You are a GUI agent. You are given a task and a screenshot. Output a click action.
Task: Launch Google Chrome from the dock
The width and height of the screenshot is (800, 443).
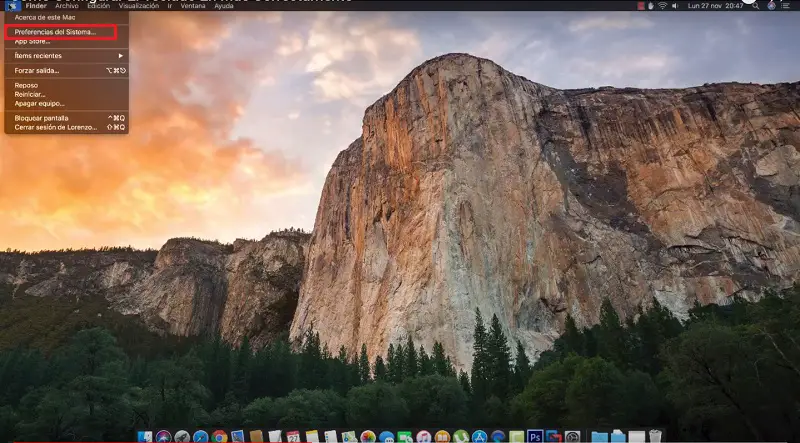point(219,437)
